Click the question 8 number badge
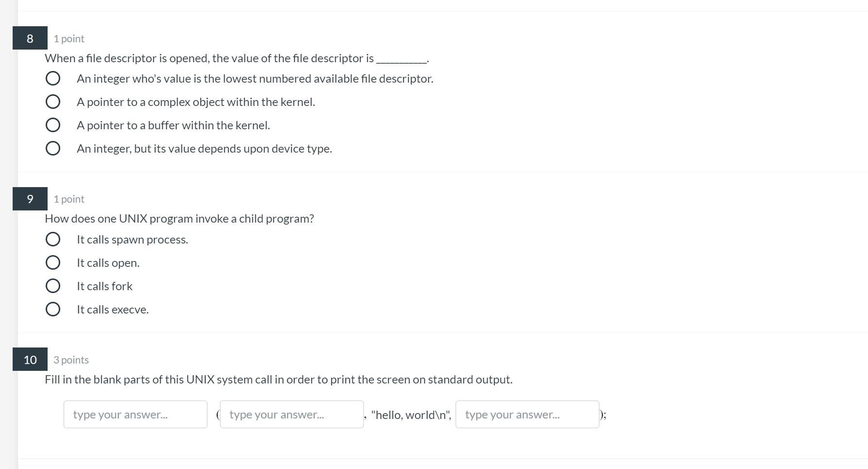This screenshot has height=469, width=868. 30,38
